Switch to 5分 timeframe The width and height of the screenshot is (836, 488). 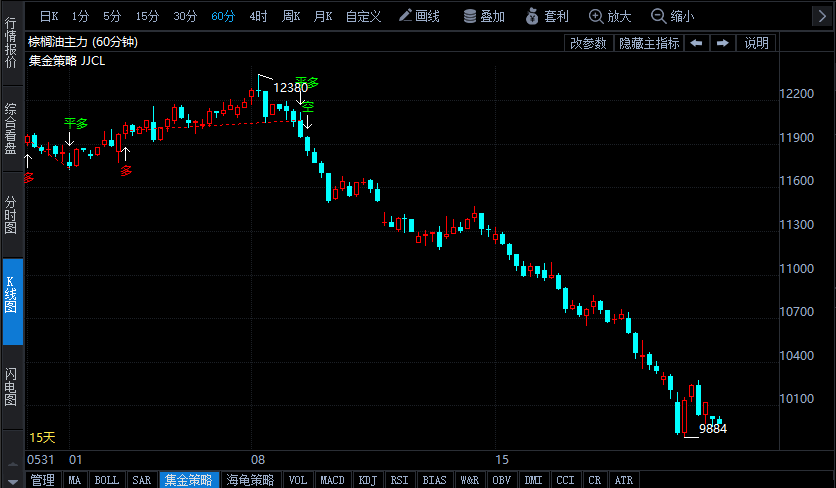112,17
